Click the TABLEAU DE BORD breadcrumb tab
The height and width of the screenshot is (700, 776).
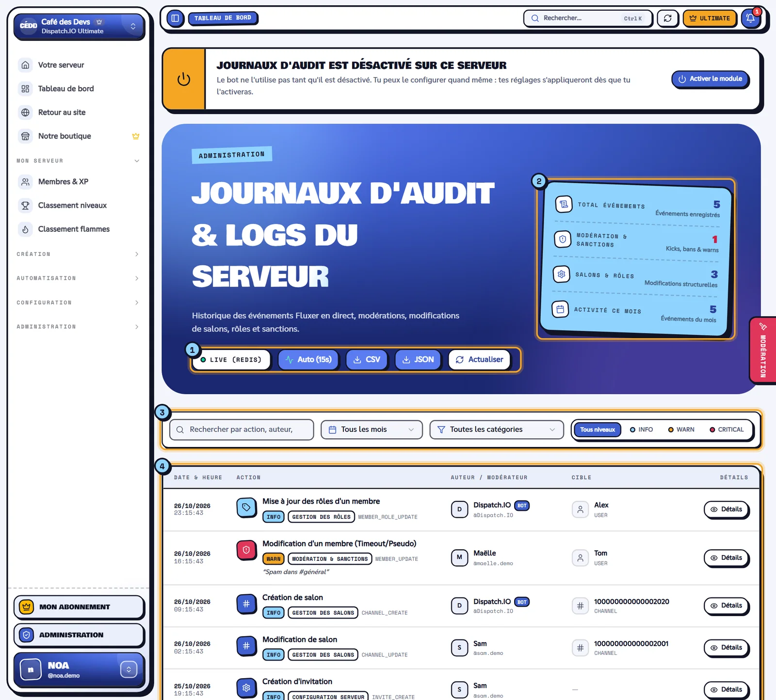pos(223,18)
